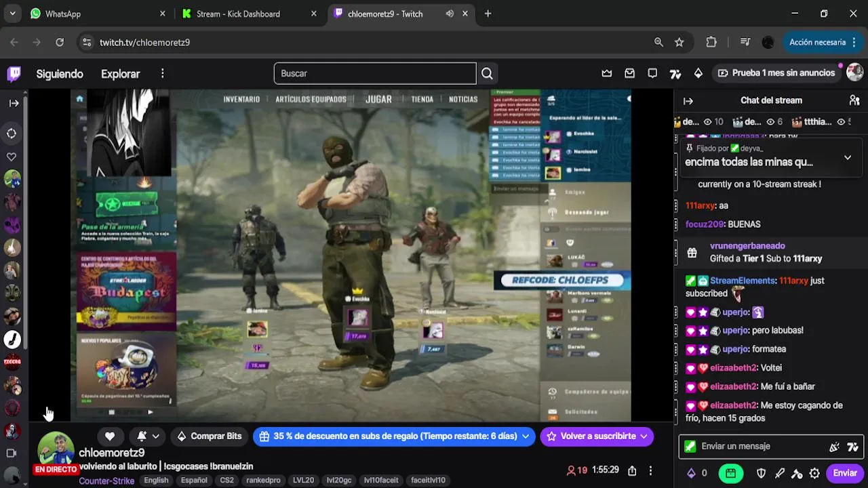This screenshot has width=868, height=488.
Task: Open the media control icon in browser toolbar
Action: 745,42
